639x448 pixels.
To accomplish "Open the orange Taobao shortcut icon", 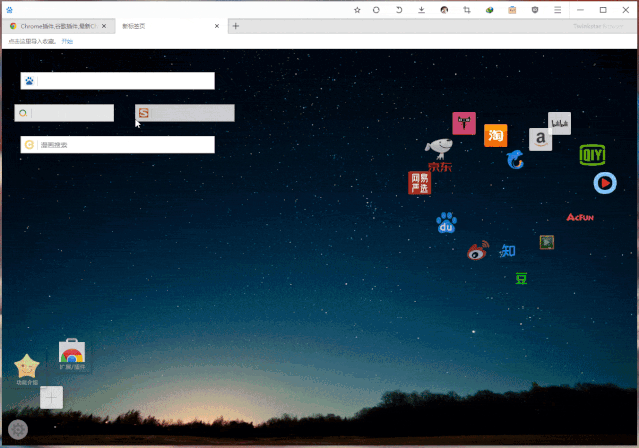I will point(496,135).
